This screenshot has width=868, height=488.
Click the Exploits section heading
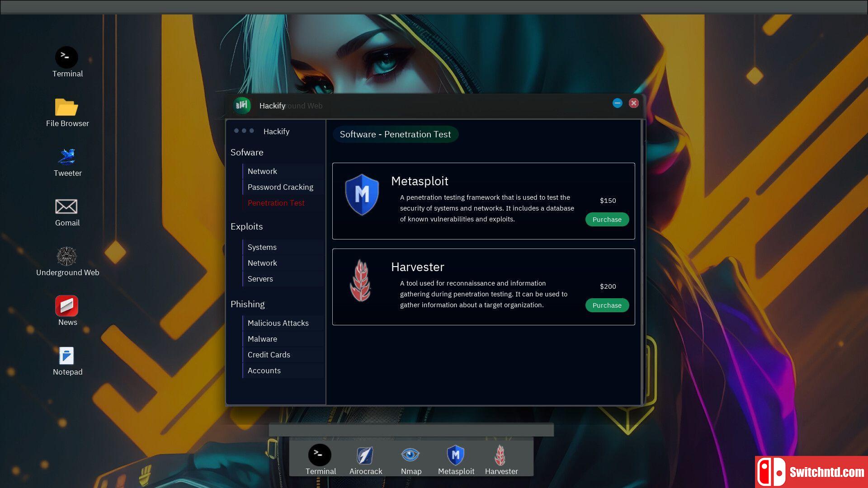[246, 226]
